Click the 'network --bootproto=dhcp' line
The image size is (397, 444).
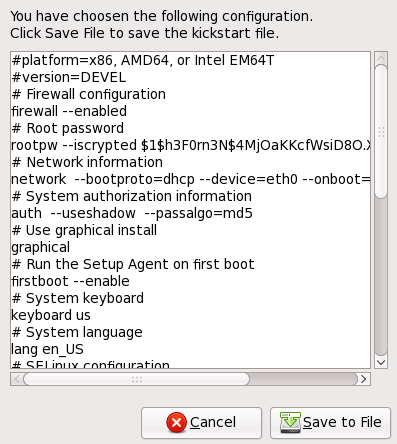coord(191,179)
